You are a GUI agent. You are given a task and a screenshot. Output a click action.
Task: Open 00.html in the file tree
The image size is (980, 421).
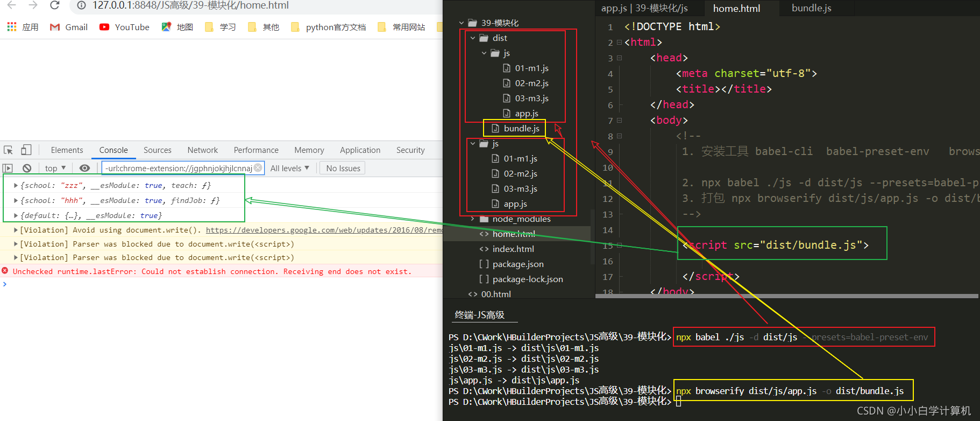click(489, 294)
